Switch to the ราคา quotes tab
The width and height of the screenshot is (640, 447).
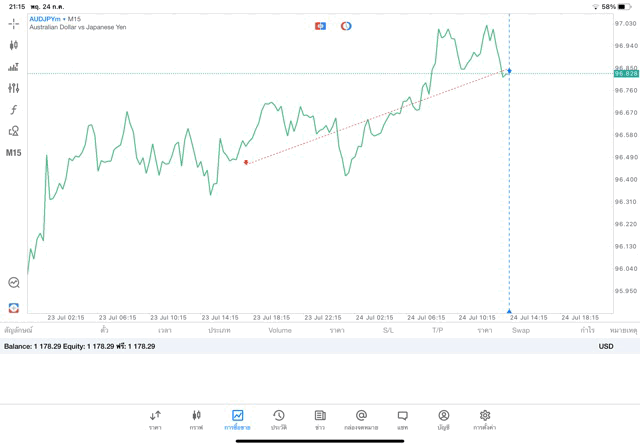[155, 419]
